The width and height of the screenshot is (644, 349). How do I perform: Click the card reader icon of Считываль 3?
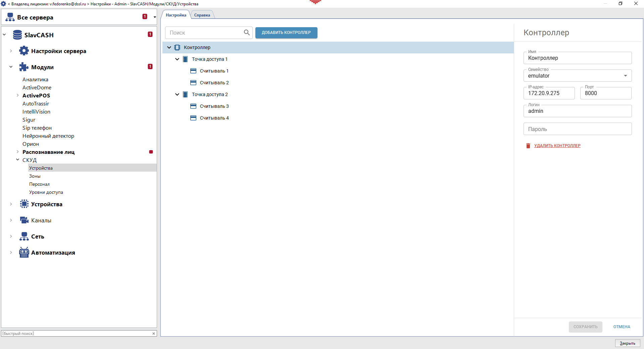tap(193, 106)
